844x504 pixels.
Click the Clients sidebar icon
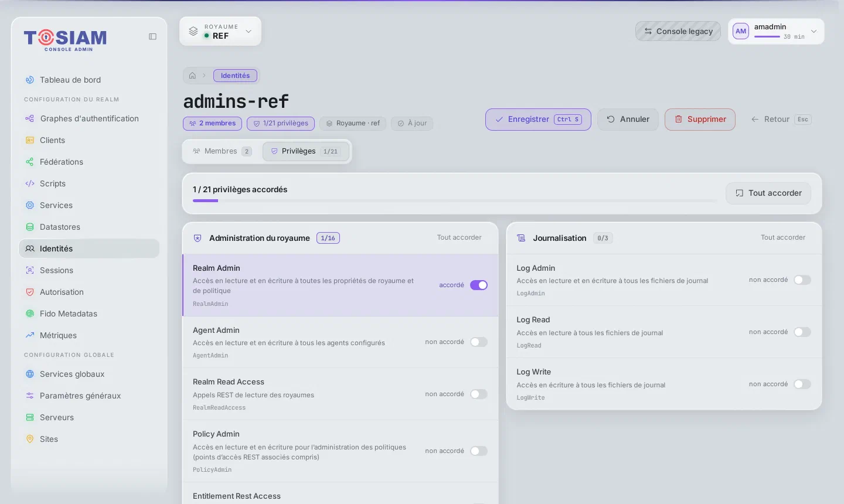(30, 140)
